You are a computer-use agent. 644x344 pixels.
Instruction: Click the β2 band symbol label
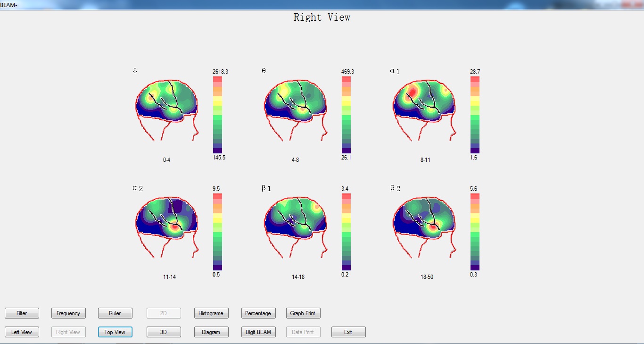tap(395, 188)
